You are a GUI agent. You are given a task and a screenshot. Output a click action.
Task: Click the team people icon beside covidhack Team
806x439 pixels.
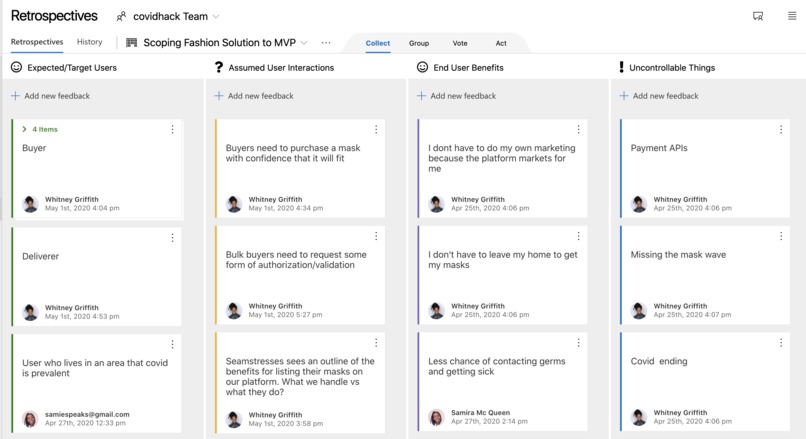[121, 16]
